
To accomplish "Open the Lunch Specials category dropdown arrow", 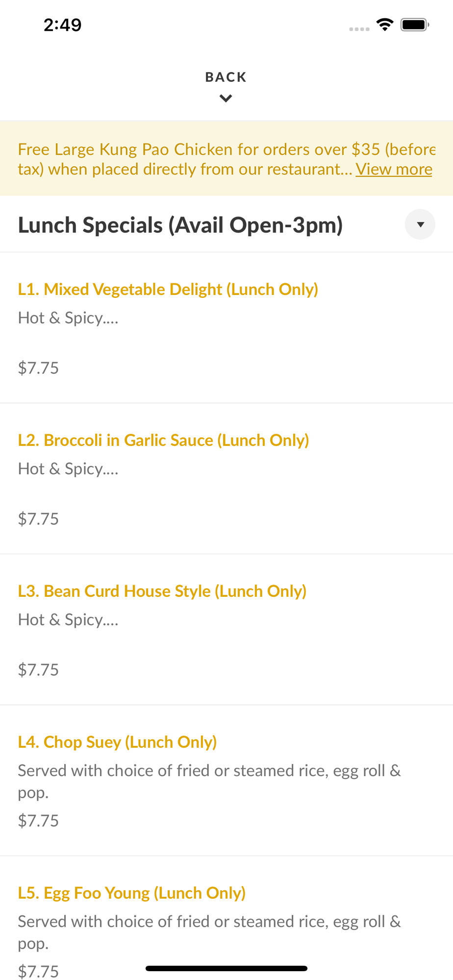I will pyautogui.click(x=420, y=224).
